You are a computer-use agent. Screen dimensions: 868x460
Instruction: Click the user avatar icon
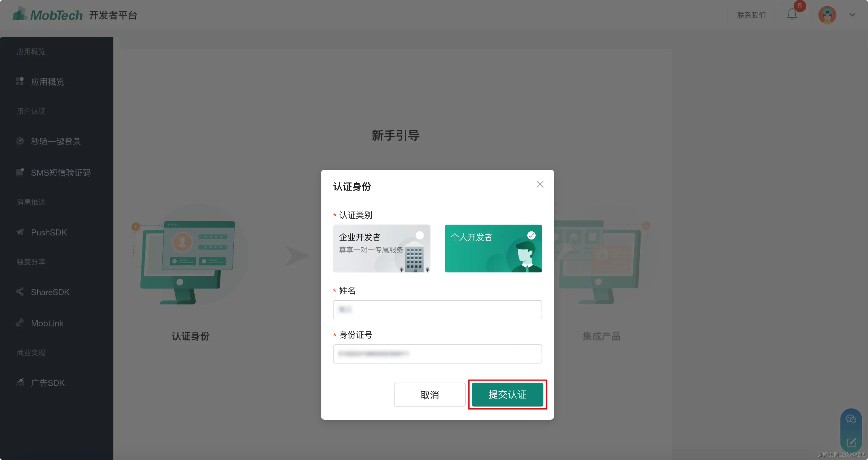(x=827, y=15)
